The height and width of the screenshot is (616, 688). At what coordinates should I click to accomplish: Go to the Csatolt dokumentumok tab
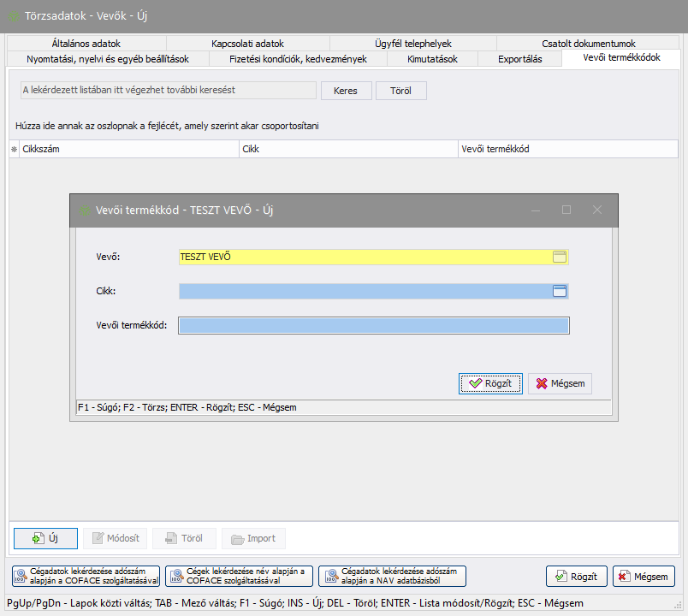[588, 44]
